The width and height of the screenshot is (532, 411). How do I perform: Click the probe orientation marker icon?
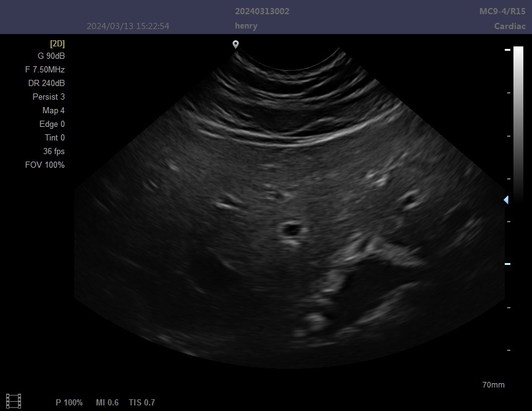tap(236, 45)
